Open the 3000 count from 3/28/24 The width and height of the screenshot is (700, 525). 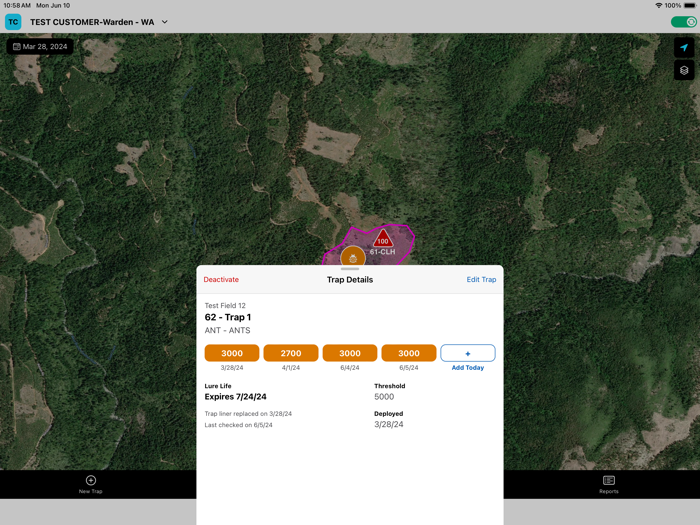coord(232,353)
